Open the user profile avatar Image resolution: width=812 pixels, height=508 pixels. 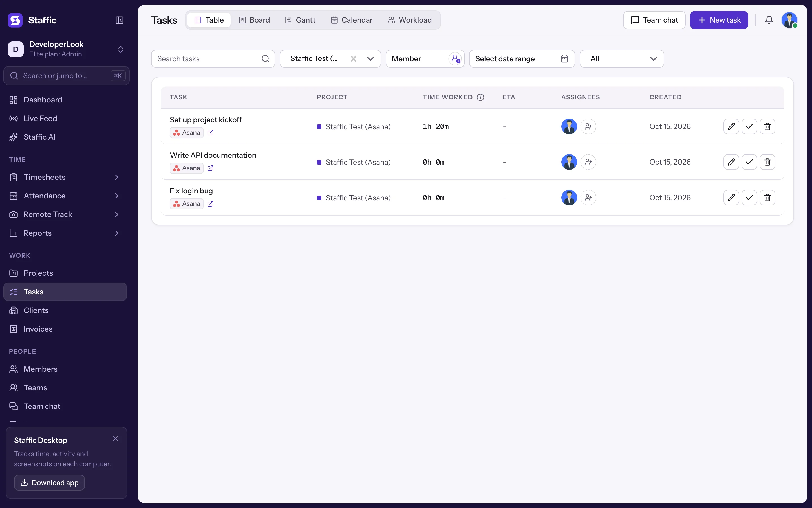(x=789, y=20)
